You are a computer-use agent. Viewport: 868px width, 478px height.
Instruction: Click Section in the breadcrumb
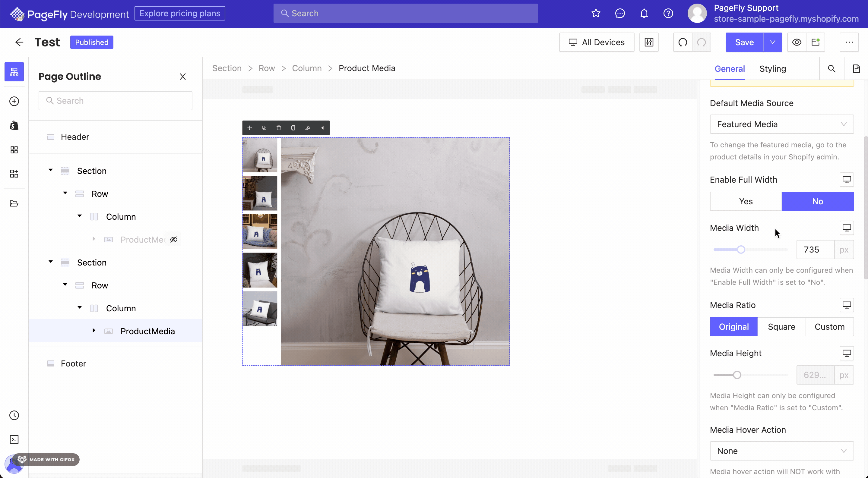click(x=227, y=68)
